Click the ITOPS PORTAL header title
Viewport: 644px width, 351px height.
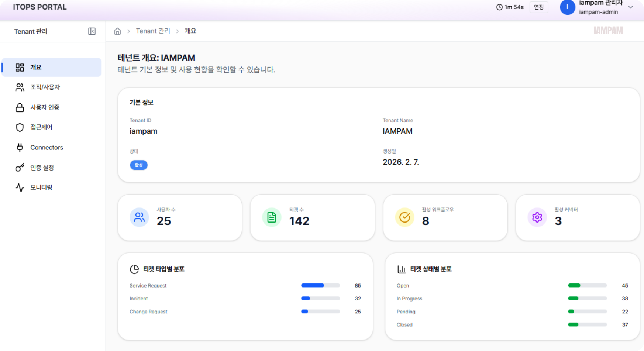(40, 7)
